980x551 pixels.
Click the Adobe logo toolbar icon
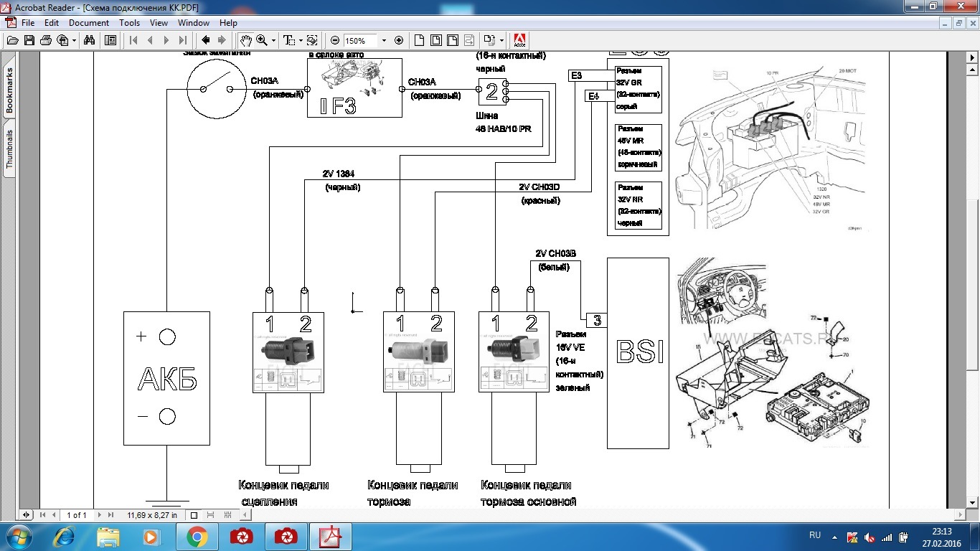click(x=520, y=40)
